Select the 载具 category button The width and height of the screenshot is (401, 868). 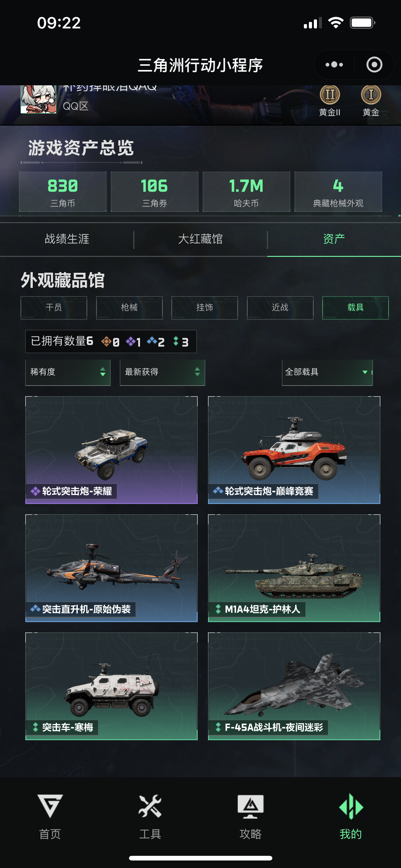pyautogui.click(x=355, y=308)
